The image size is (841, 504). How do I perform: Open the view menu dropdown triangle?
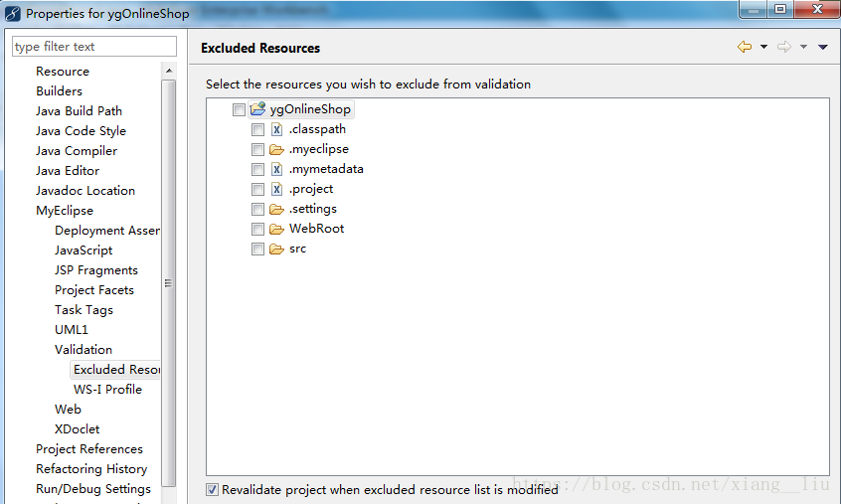pyautogui.click(x=823, y=47)
